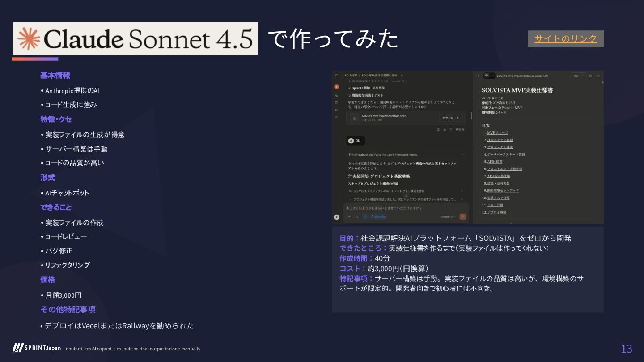The image size is (644, 362).
Task: Click the SOLVISTA project chip in composer
Action: [378, 216]
